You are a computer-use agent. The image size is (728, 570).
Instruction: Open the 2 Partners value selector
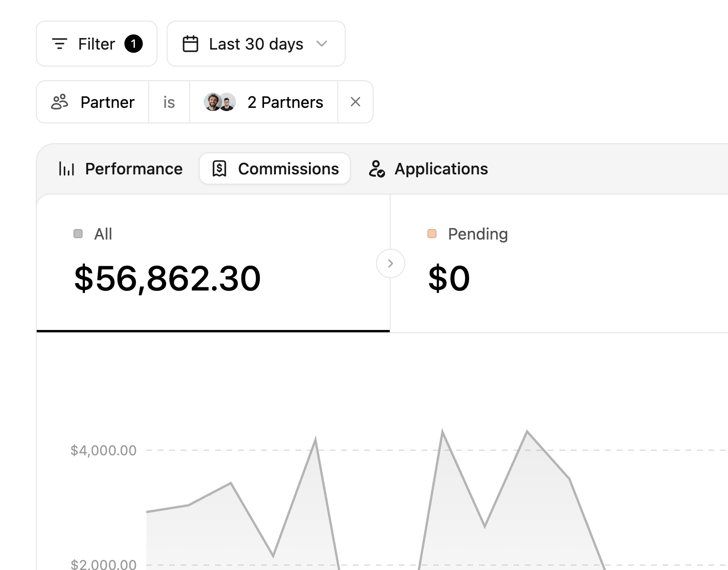point(263,102)
